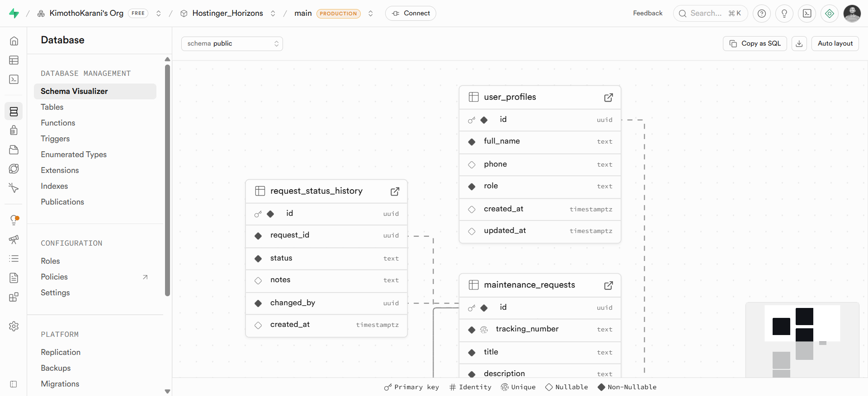
Task: Click the Auto layout button
Action: [x=835, y=43]
